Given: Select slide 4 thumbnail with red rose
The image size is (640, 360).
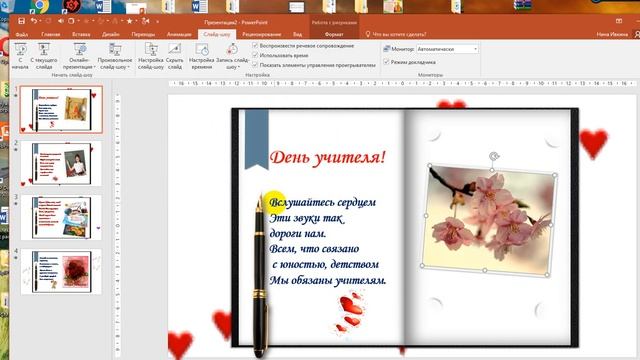Looking at the screenshot, I should (61, 271).
